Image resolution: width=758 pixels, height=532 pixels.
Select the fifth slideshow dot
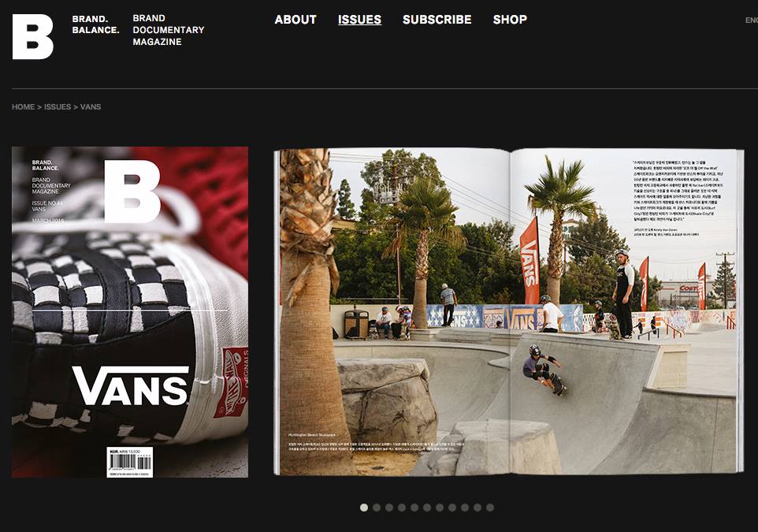coord(414,508)
